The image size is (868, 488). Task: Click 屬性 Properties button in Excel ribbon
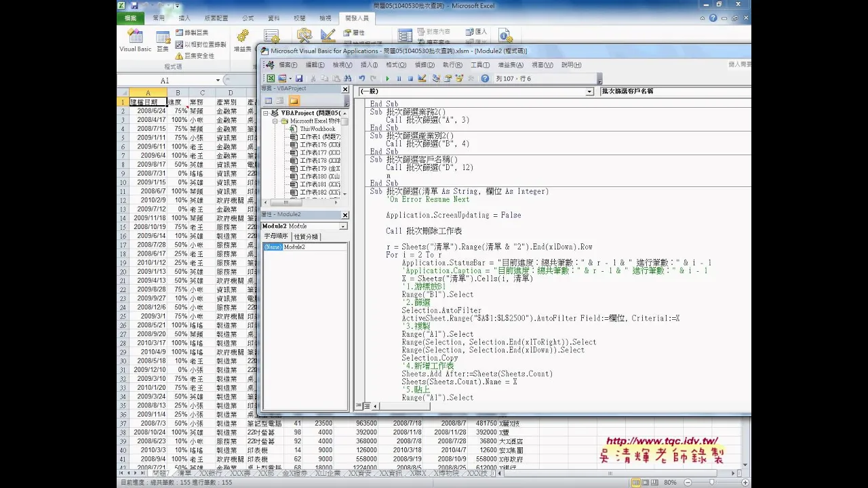click(354, 33)
